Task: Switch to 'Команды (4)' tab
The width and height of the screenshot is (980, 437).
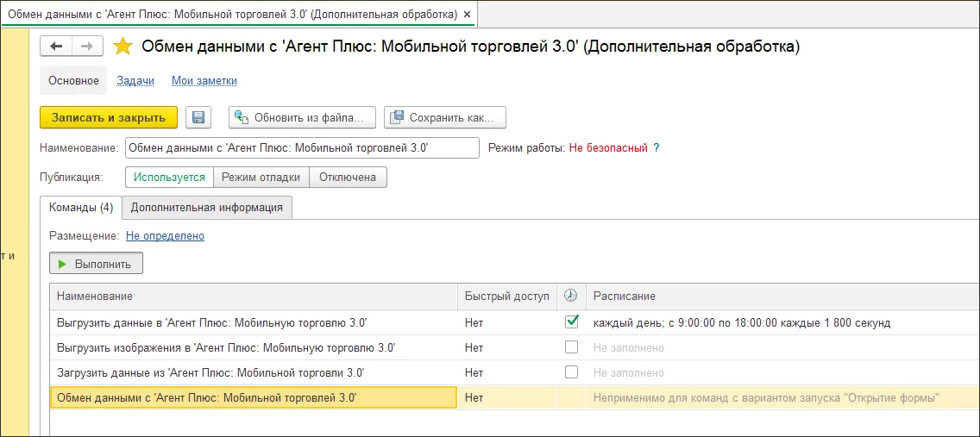Action: pyautogui.click(x=81, y=207)
